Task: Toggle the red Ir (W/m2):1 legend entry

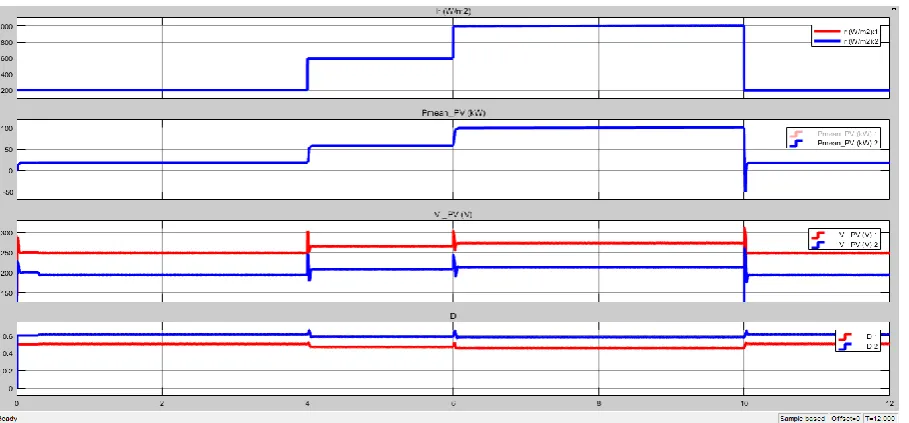Action: pos(846,32)
